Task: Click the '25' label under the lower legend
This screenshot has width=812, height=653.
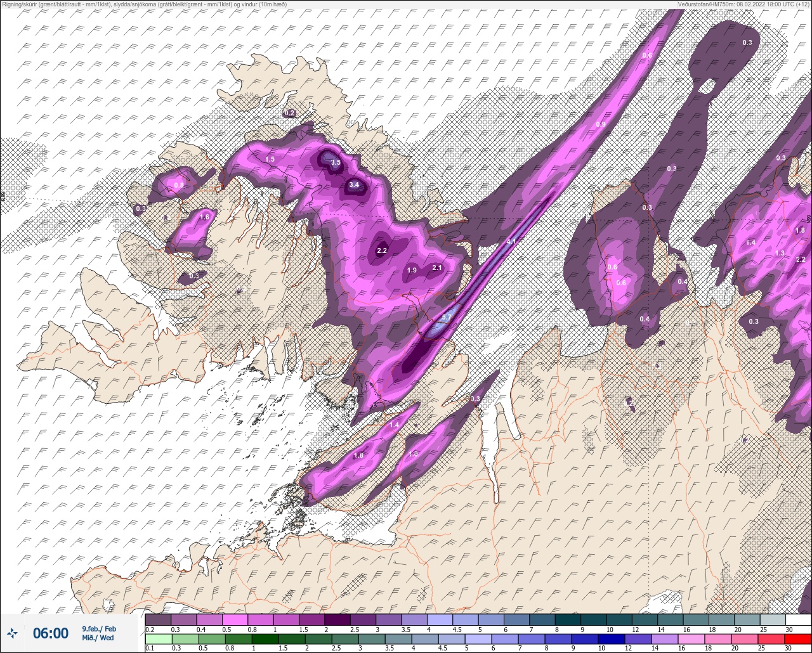Action: (x=761, y=648)
